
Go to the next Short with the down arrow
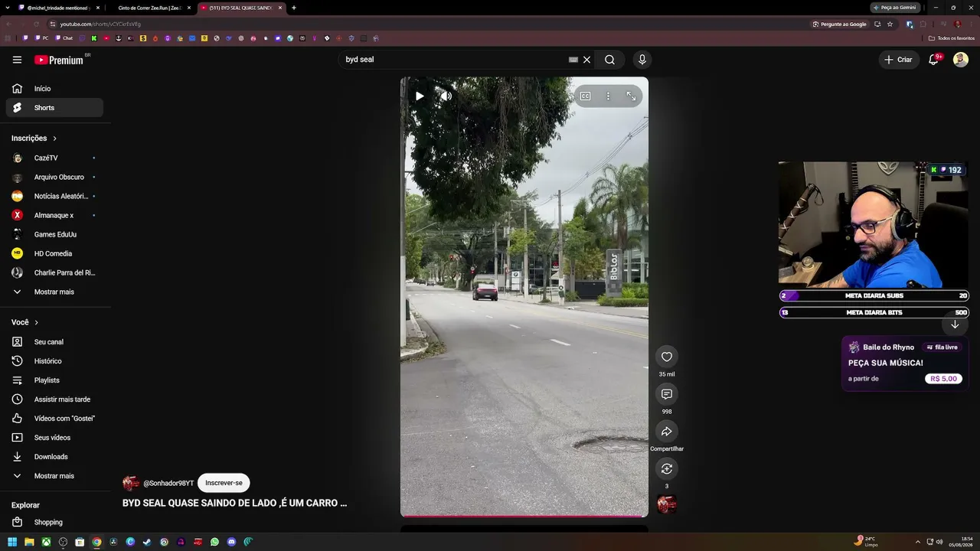tap(955, 324)
